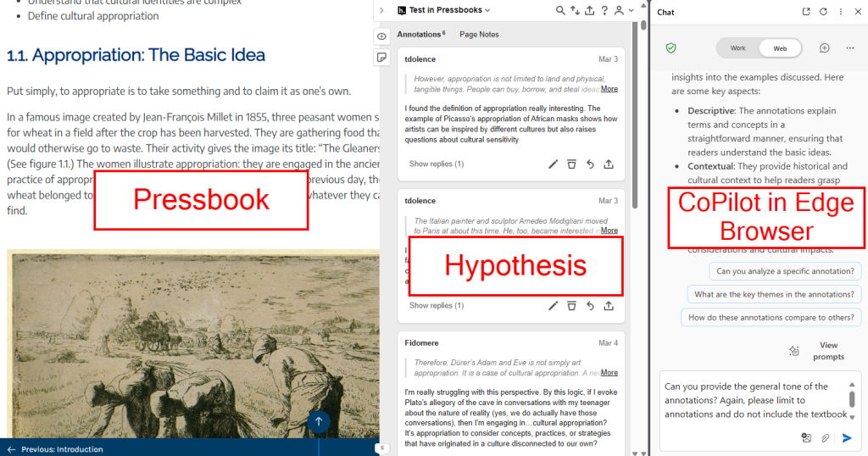Viewport: 868px width, 456px height.
Task: Delete the Modigliani annotation
Action: pos(571,306)
